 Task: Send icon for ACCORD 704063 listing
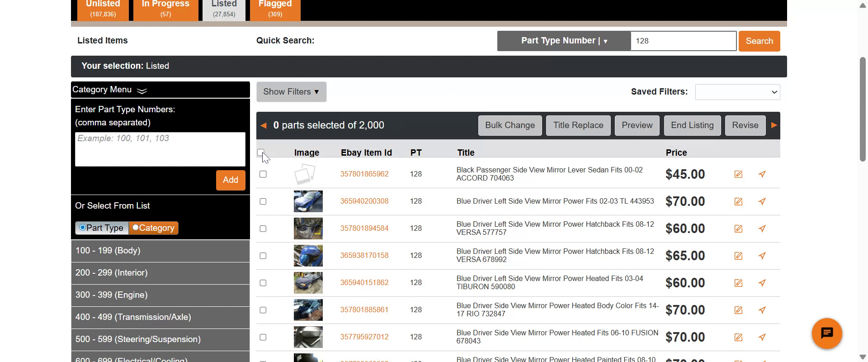click(762, 174)
